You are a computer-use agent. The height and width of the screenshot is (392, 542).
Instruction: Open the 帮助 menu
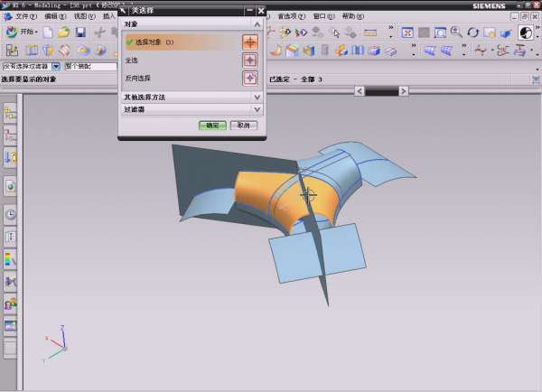(352, 16)
